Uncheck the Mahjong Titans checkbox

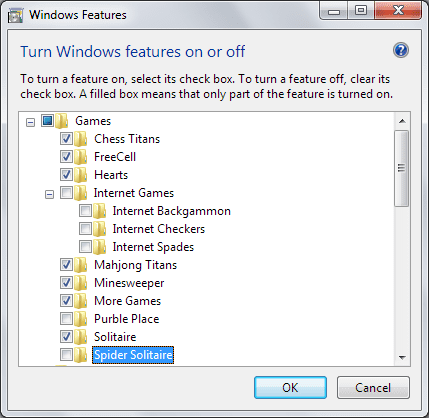coord(66,264)
